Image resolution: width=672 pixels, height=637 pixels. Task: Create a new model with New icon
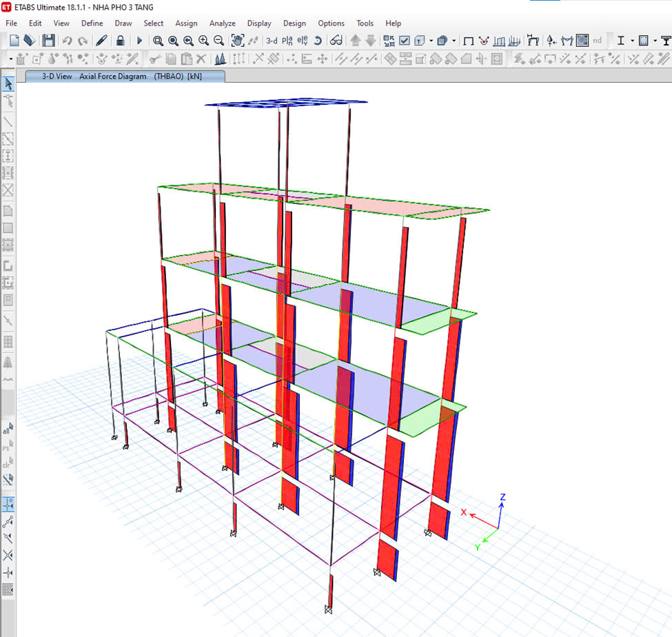point(14,40)
